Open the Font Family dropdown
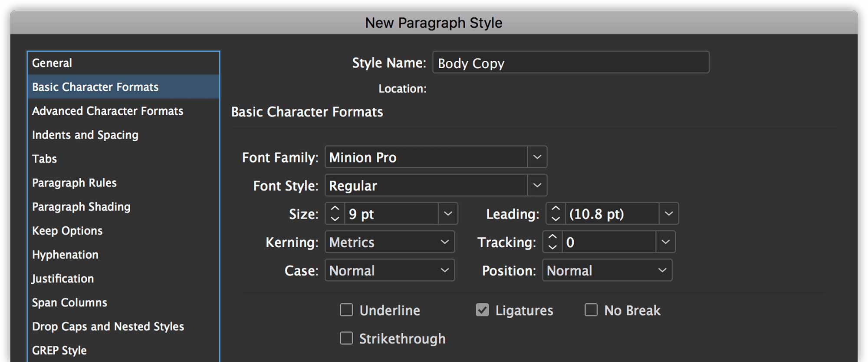Image resolution: width=868 pixels, height=362 pixels. click(x=537, y=157)
